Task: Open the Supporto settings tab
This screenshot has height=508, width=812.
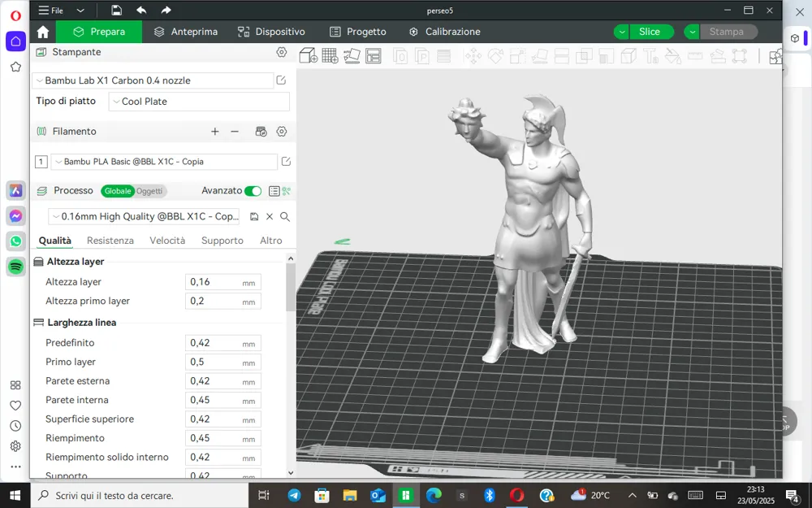Action: (x=222, y=241)
